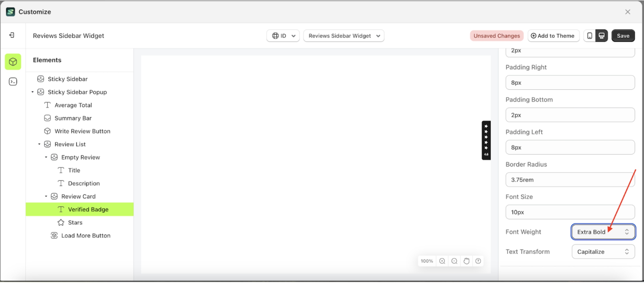Save the widget changes
This screenshot has width=644, height=283.
pos(623,36)
